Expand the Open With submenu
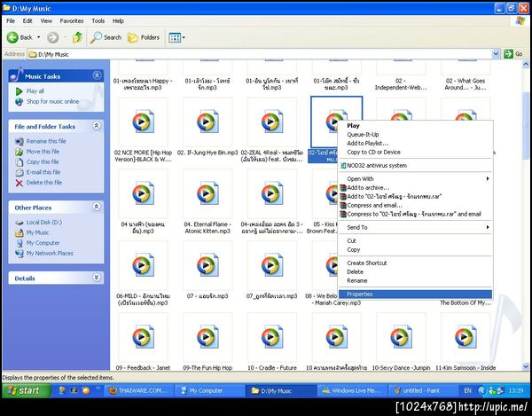Screen dimensions: 532x416 tap(415, 178)
